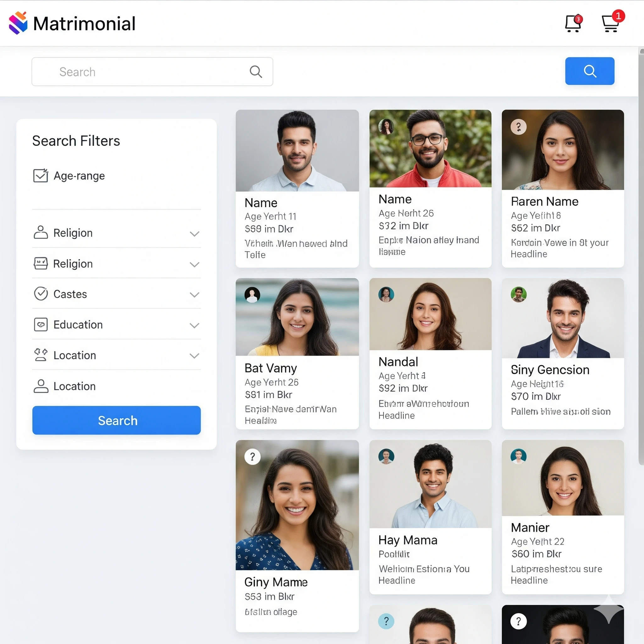Click the blue search button top right
Viewport: 644px width, 644px height.
click(589, 71)
